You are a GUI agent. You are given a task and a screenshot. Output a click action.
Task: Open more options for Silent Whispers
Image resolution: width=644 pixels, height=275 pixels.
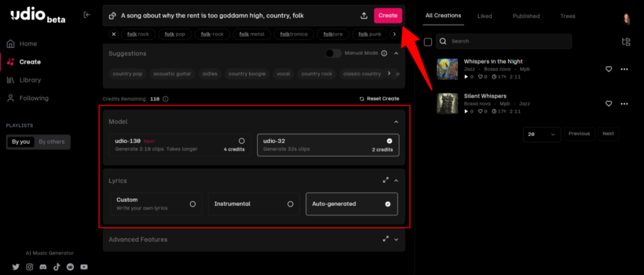click(625, 104)
